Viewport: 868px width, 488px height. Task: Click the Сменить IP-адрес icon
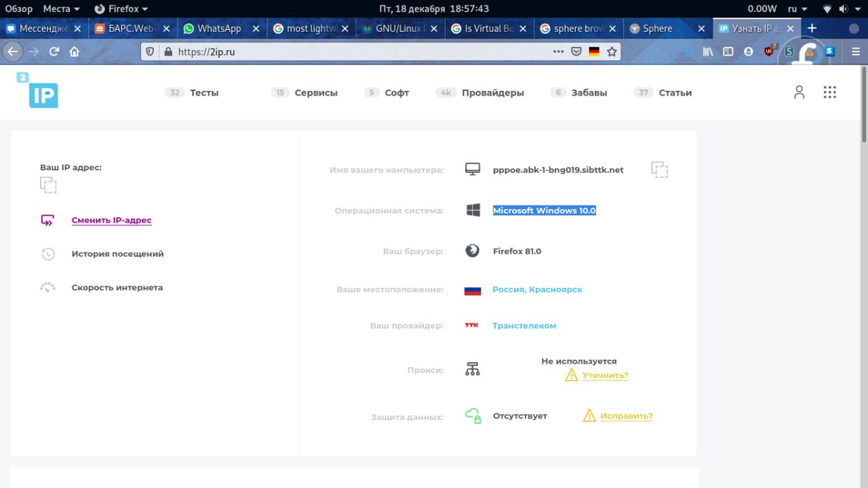tap(47, 220)
